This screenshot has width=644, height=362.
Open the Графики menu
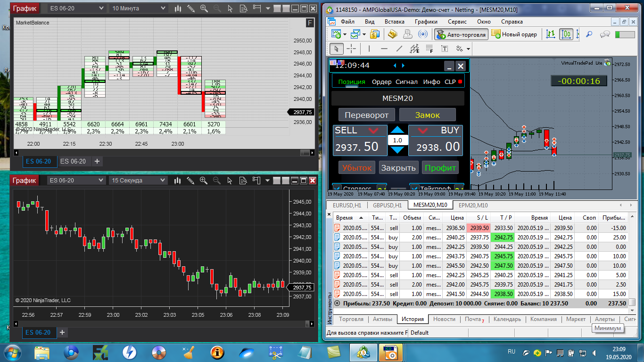[426, 22]
